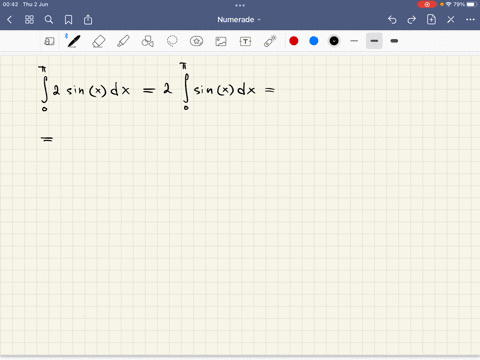Viewport: 480px width, 360px height.
Task: Tap the three-dot multitasking handle
Action: [240, 5]
